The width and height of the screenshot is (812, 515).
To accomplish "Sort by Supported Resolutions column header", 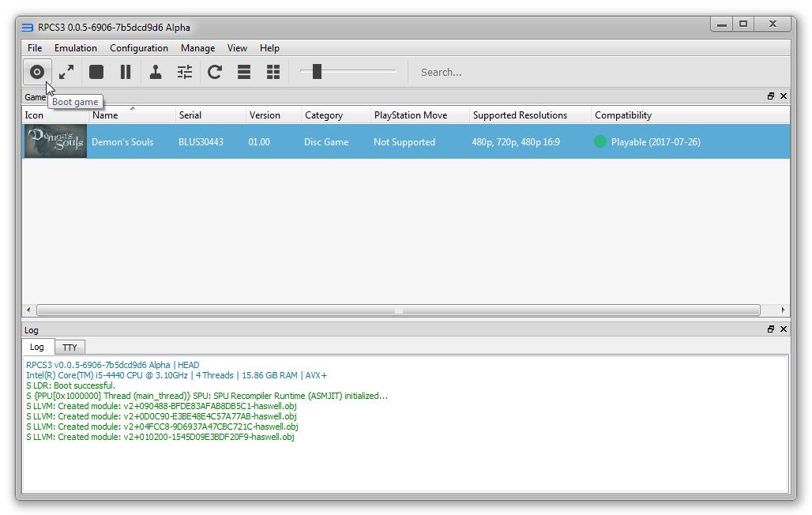I will click(530, 115).
